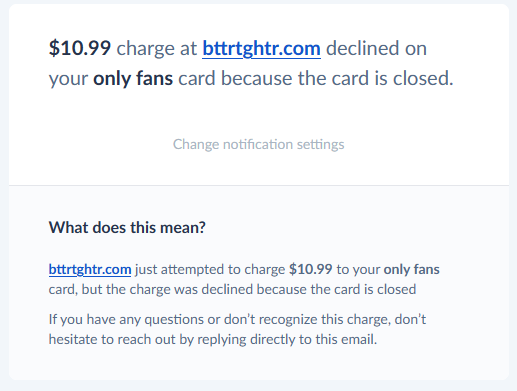Click the 'just attempted to charge' text
Viewport: 517px width, 391px height.
(210, 269)
